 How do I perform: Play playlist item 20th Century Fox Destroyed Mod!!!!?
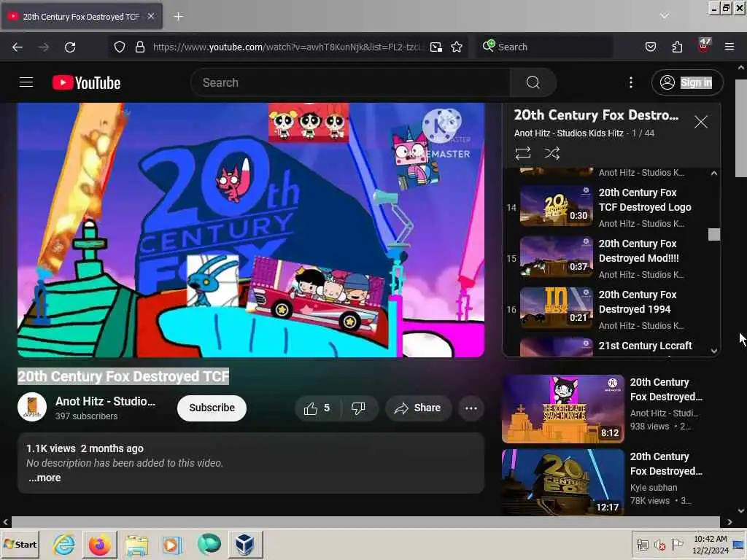[x=604, y=258]
